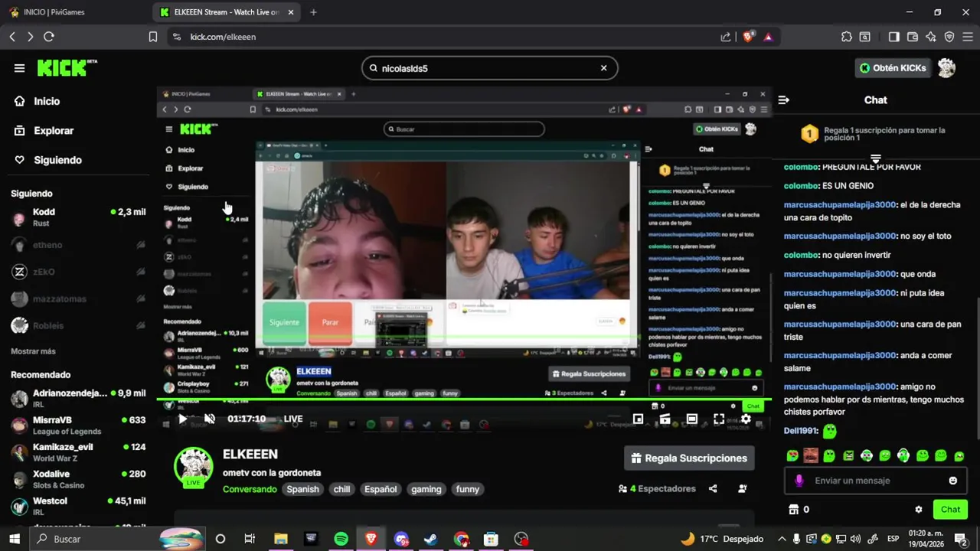
Task: Click the clip creation icon in the player
Action: coord(665,419)
